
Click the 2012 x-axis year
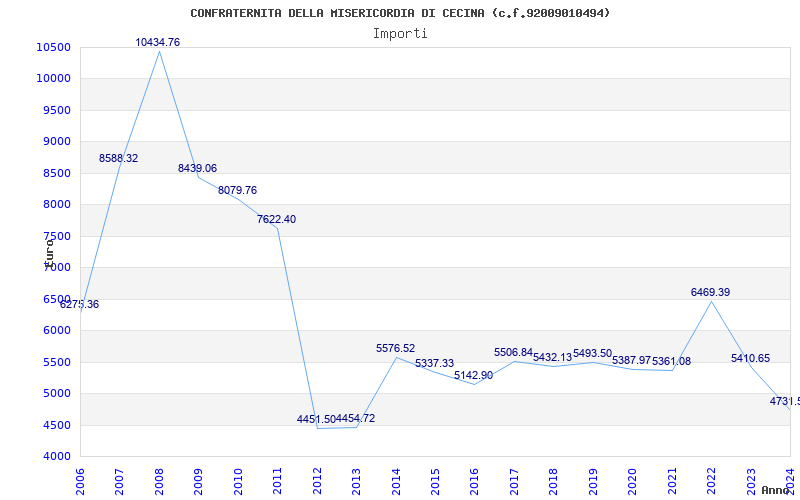coord(317,482)
